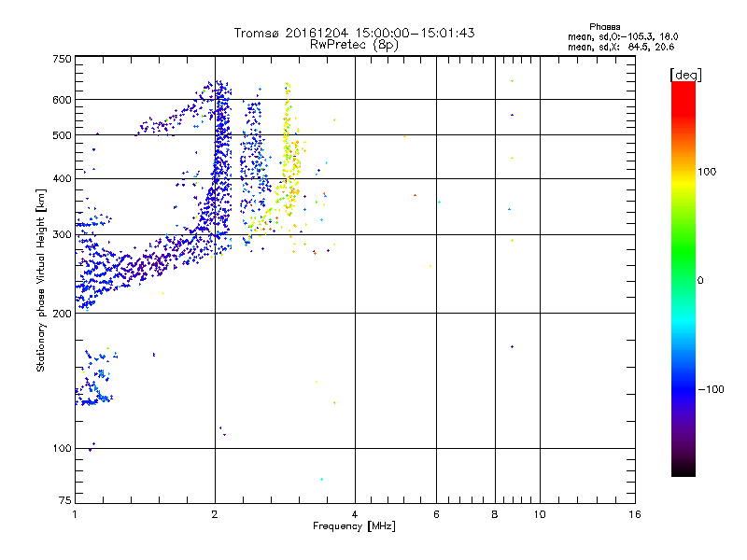Click the y-axis label "400"

pyautogui.click(x=62, y=178)
